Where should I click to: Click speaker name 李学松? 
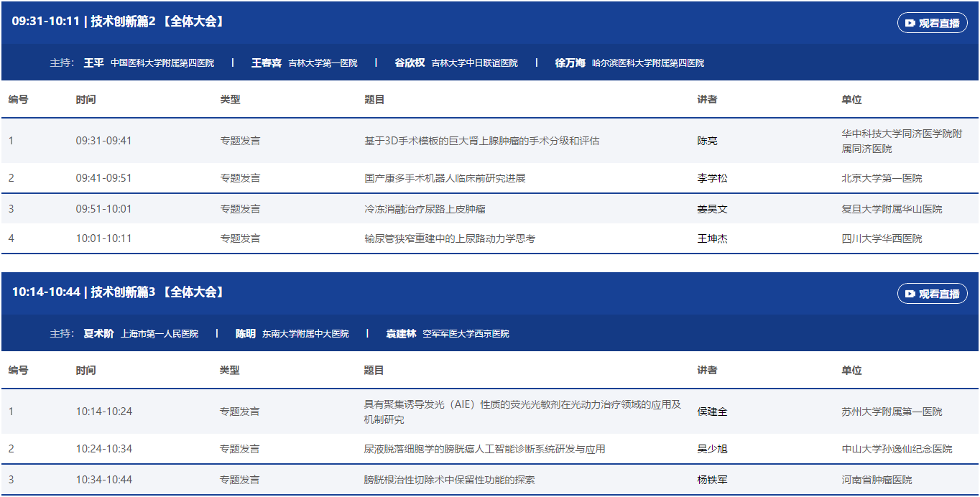(x=712, y=178)
